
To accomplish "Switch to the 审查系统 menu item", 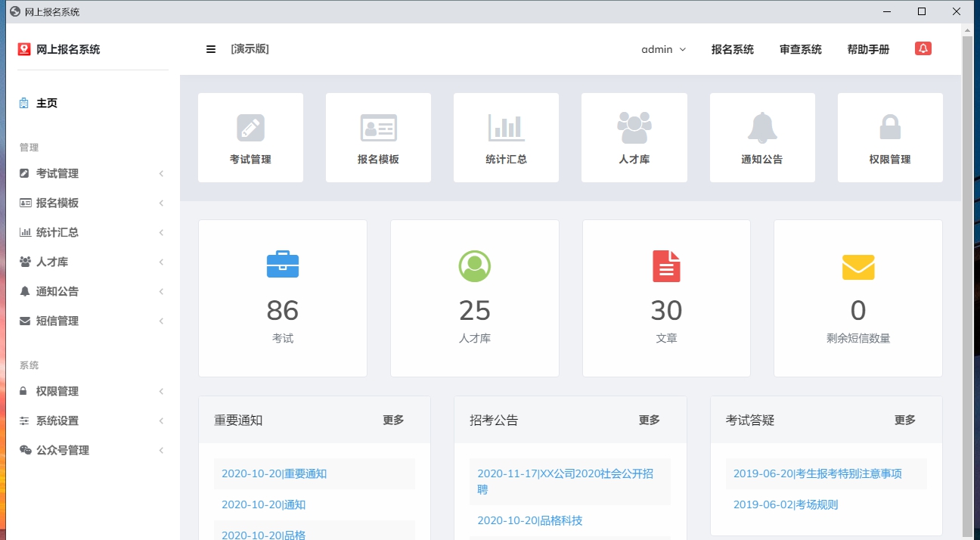I will (x=800, y=49).
